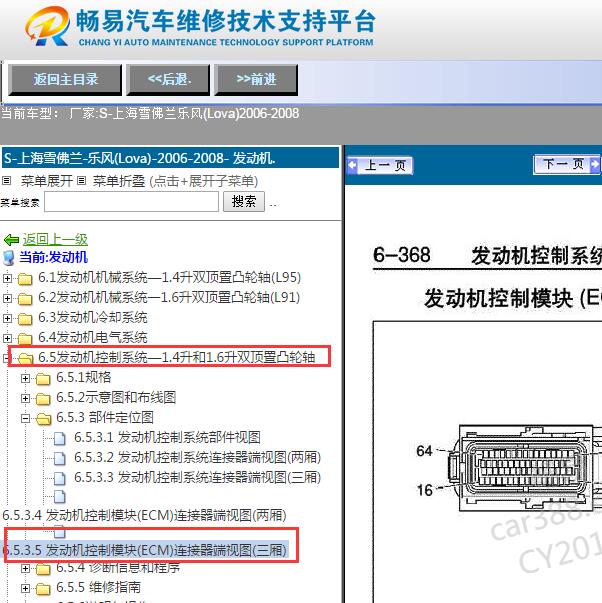This screenshot has height=603, width=602.
Task: Click document icon above 6.5.3.5 entry
Action: pos(60,532)
